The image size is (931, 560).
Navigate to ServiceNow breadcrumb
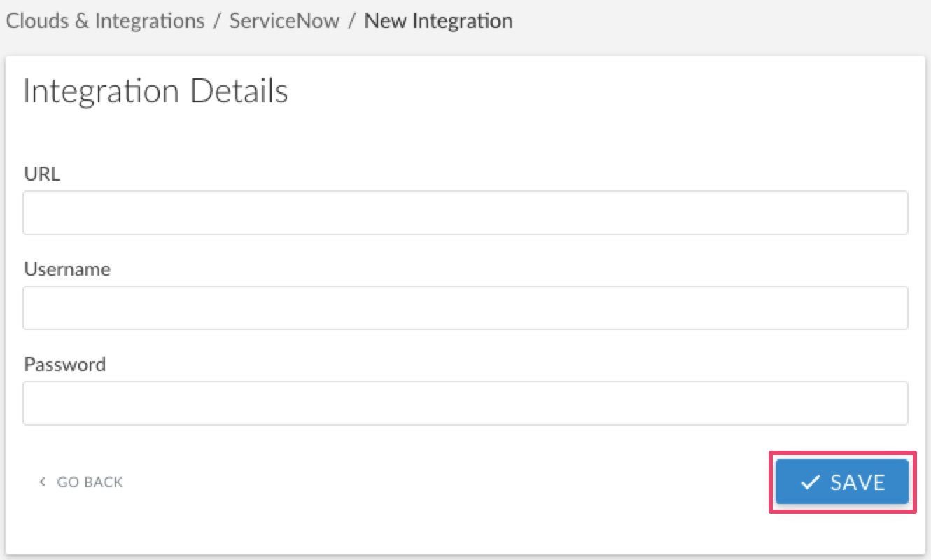284,21
